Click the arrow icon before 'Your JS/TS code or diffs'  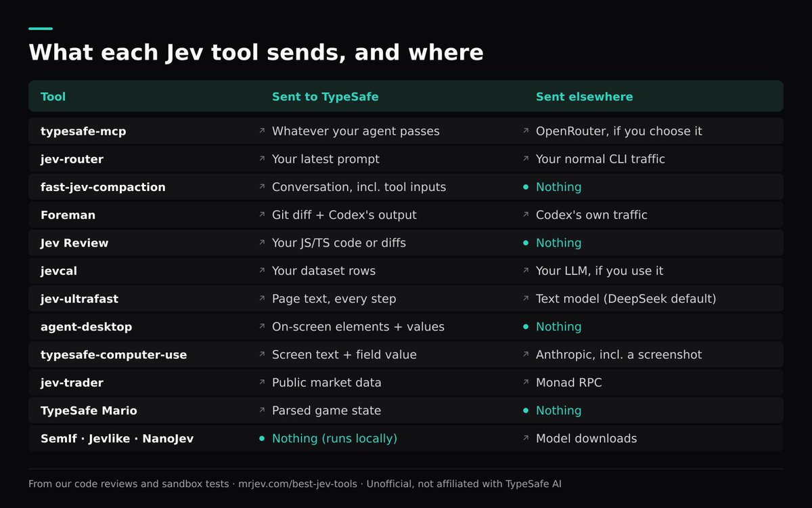click(x=262, y=242)
